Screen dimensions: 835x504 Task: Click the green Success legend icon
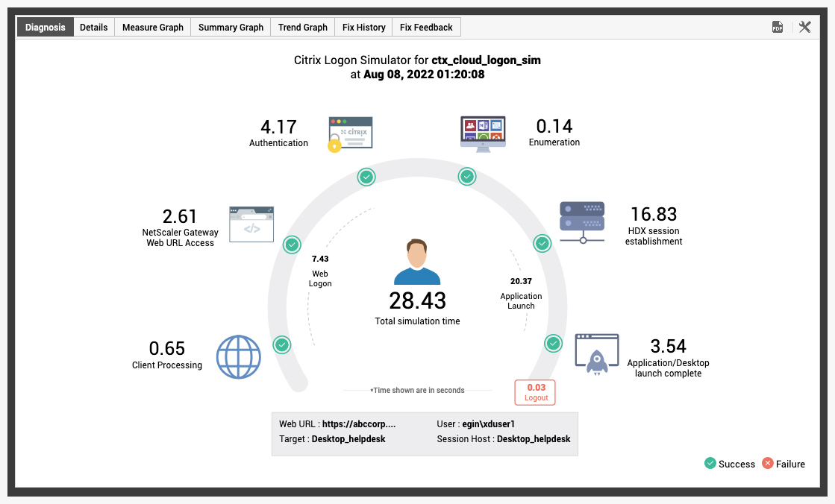(x=710, y=463)
